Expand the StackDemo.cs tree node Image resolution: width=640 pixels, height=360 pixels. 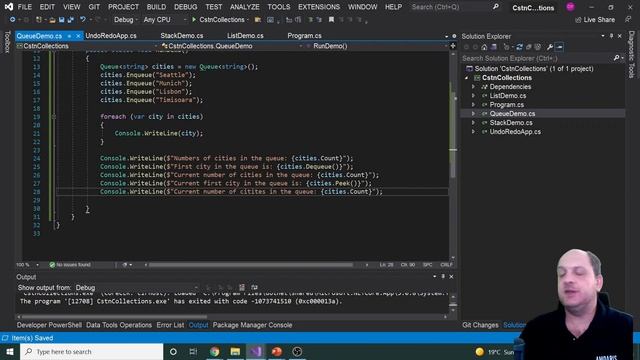tap(473, 122)
